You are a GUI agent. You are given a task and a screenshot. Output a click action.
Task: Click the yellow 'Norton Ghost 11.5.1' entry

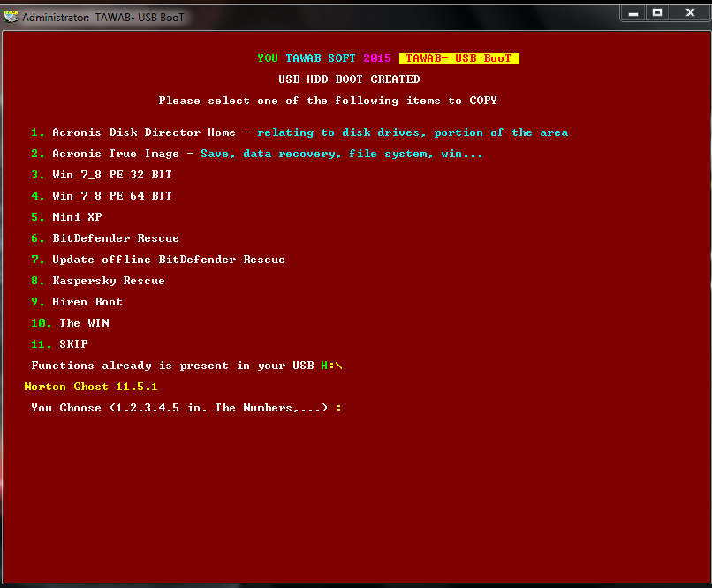point(91,387)
